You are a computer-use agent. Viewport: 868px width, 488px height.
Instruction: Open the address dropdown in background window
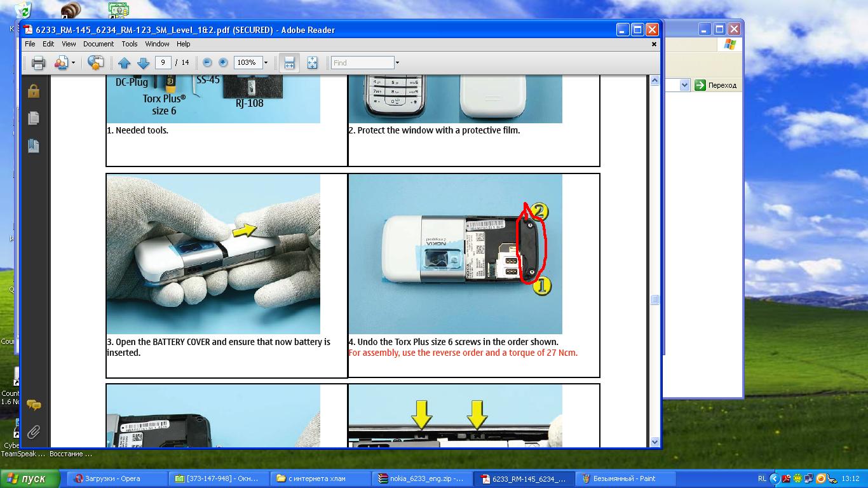pyautogui.click(x=684, y=85)
